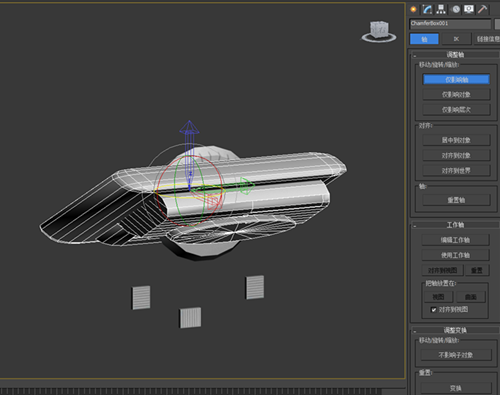
Task: Click the 对齐到视图 button beside 重置
Action: [x=442, y=270]
